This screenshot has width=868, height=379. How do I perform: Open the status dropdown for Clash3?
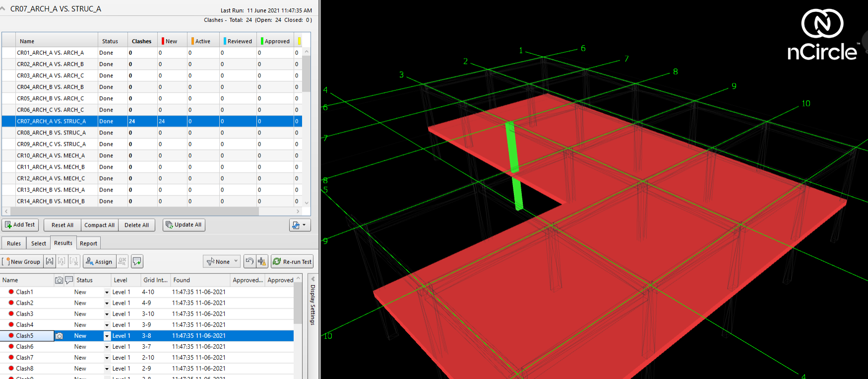click(x=107, y=315)
